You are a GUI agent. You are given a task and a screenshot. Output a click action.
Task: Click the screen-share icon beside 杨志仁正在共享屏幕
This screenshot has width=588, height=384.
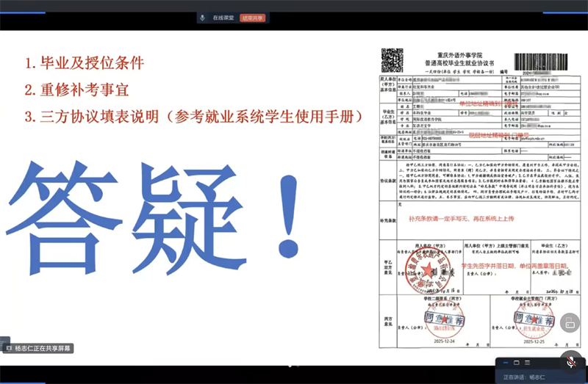(x=9, y=349)
